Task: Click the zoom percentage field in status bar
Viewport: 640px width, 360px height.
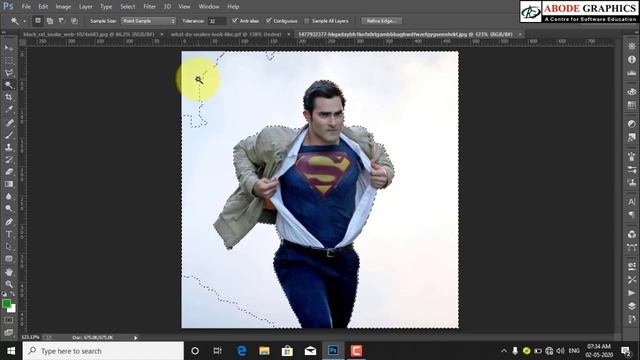Action: [x=31, y=338]
